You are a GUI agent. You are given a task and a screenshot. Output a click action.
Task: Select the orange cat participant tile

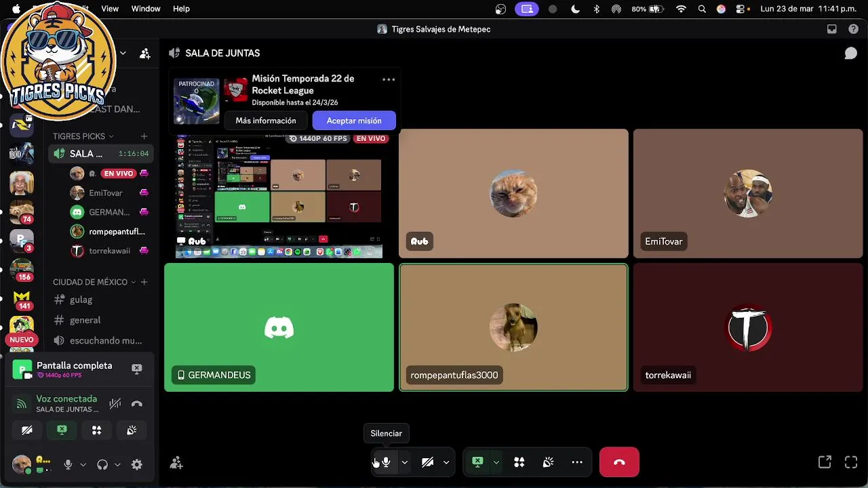(x=513, y=193)
